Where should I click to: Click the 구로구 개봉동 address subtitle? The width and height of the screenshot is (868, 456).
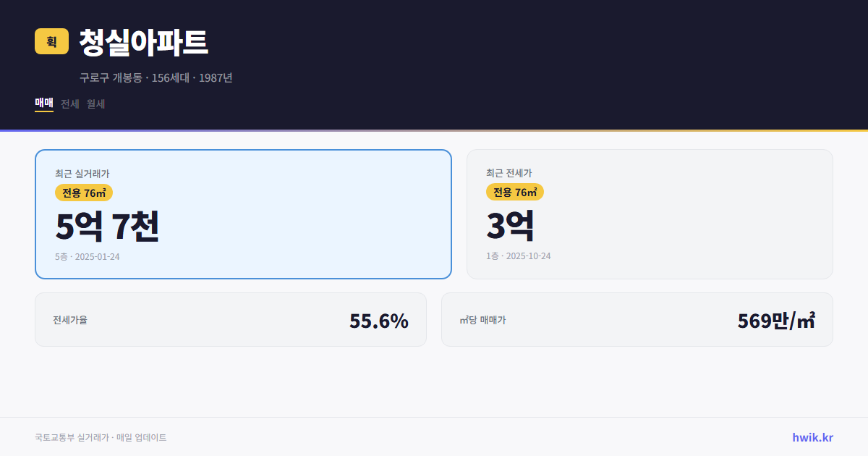coord(156,77)
